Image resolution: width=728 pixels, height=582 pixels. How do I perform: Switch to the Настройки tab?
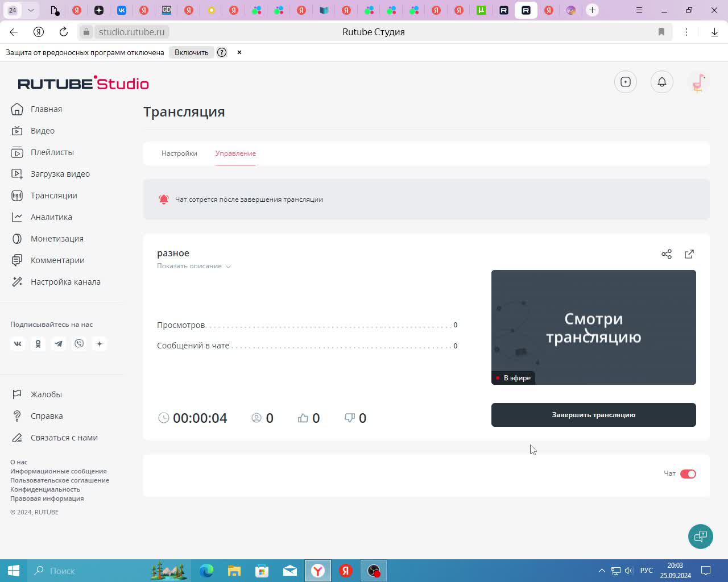[x=179, y=153]
